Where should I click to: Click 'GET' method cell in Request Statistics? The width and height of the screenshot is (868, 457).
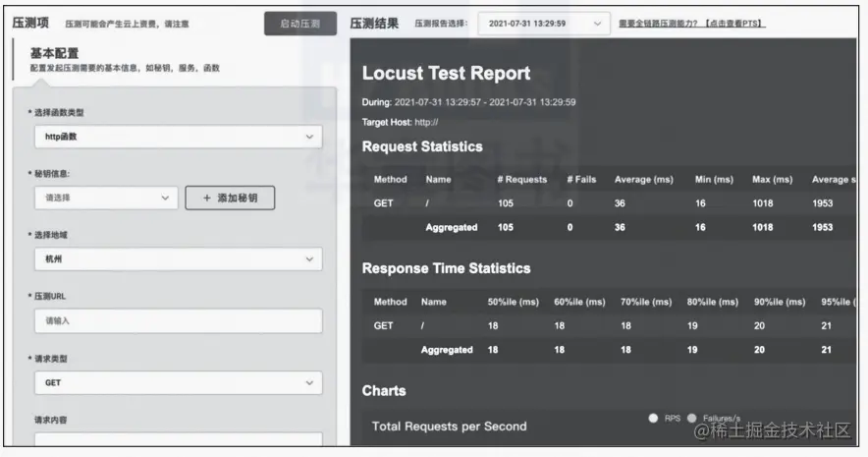[383, 203]
